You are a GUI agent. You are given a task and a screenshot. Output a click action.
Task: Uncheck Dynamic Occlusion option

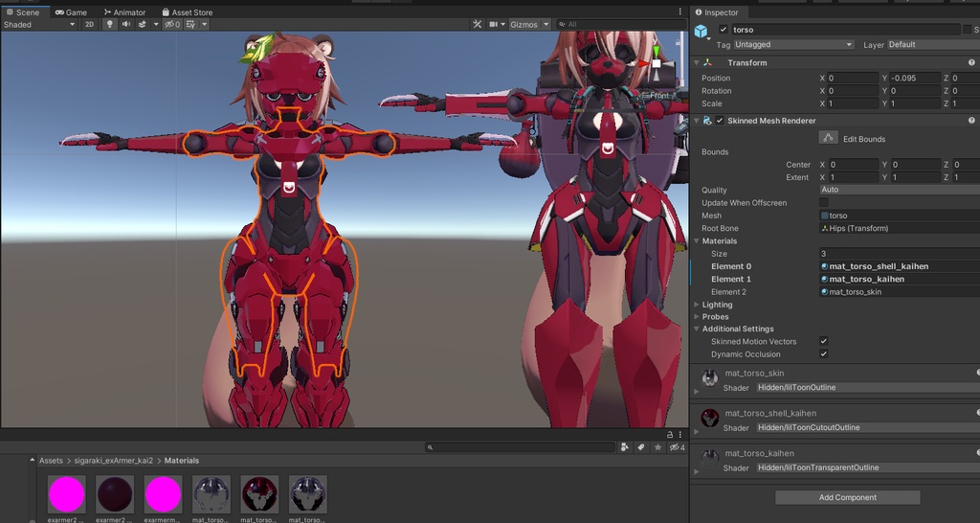[823, 354]
